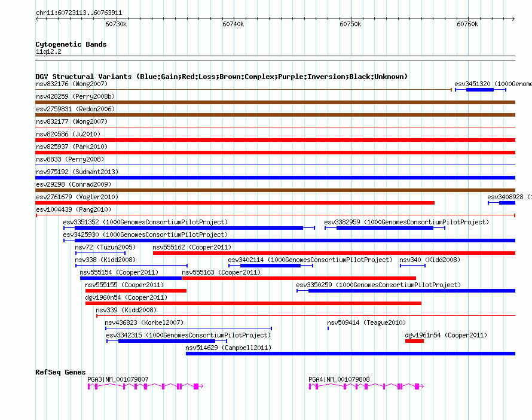Click the 60760k ruler tick label
Viewport: 532px width, 420px height.
[467, 24]
